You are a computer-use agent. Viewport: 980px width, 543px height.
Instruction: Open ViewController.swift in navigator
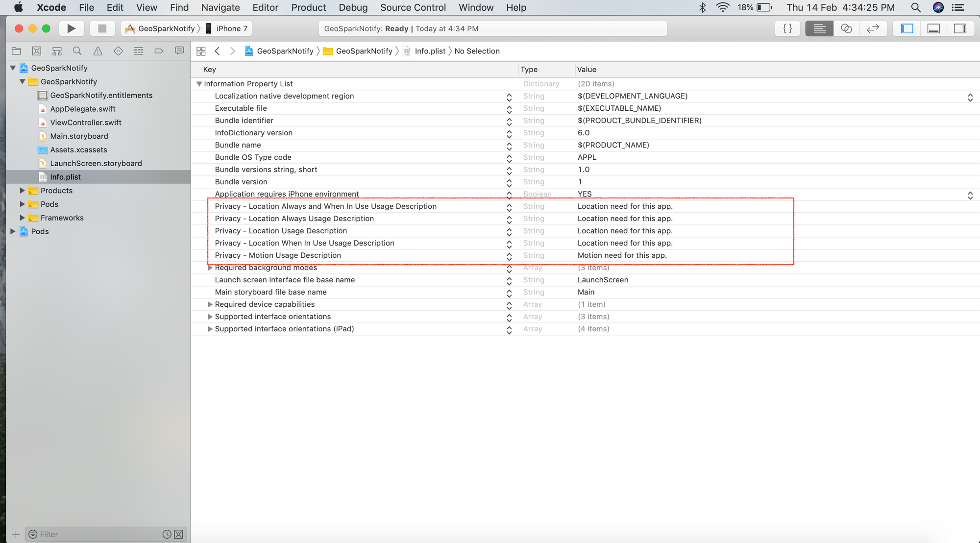[x=86, y=123]
